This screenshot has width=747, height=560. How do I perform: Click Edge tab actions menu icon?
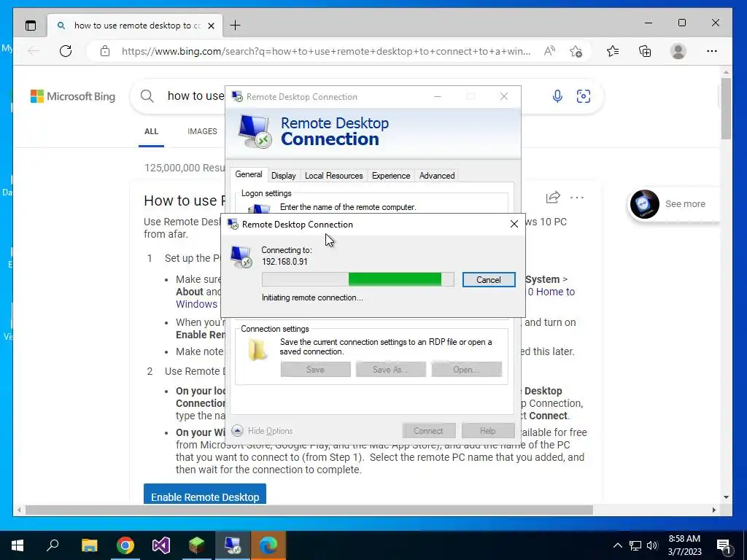[31, 26]
